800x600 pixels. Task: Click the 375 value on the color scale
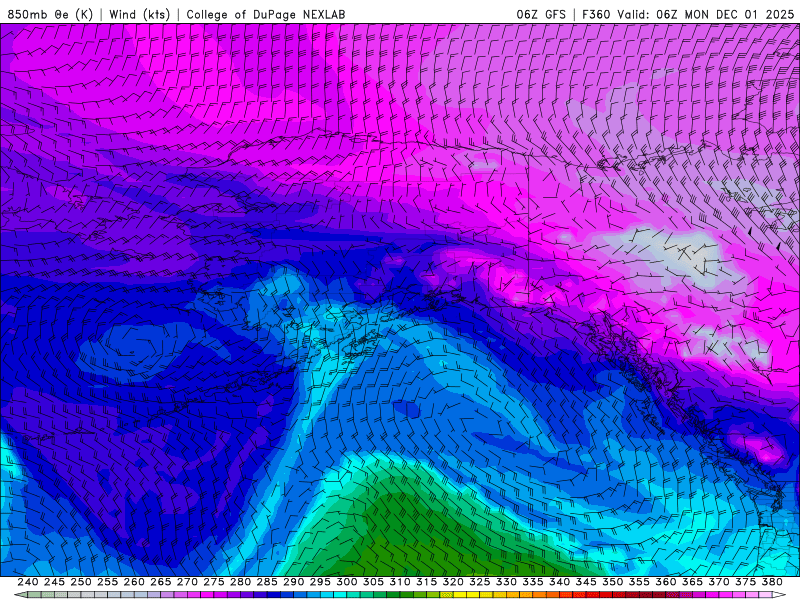745,582
